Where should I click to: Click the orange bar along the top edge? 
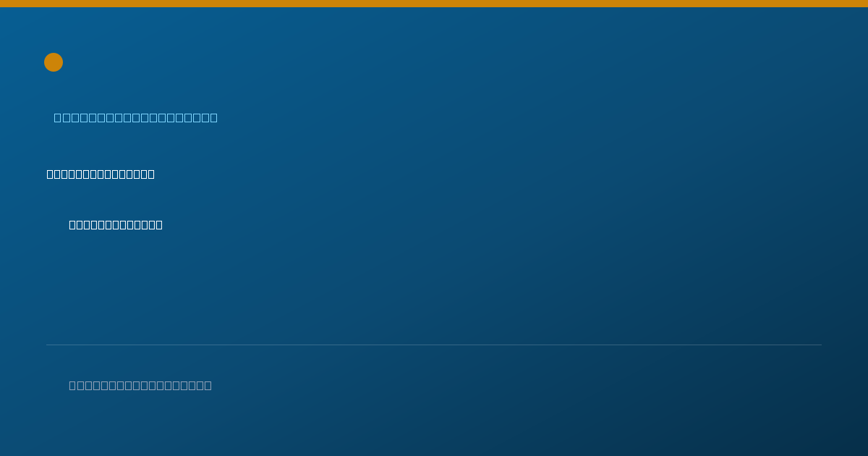coord(434,4)
